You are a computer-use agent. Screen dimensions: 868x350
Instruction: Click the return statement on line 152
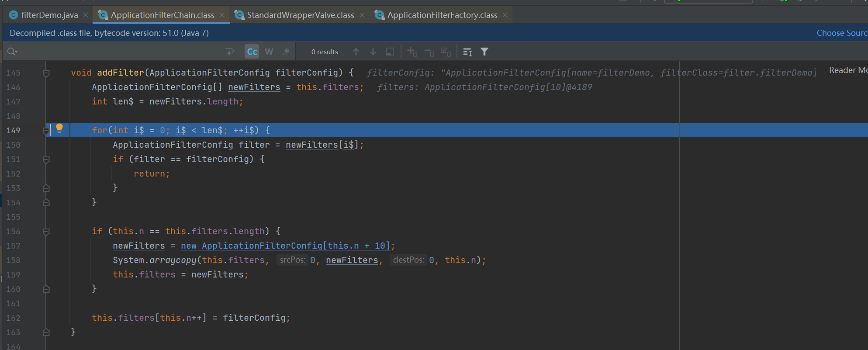point(152,173)
